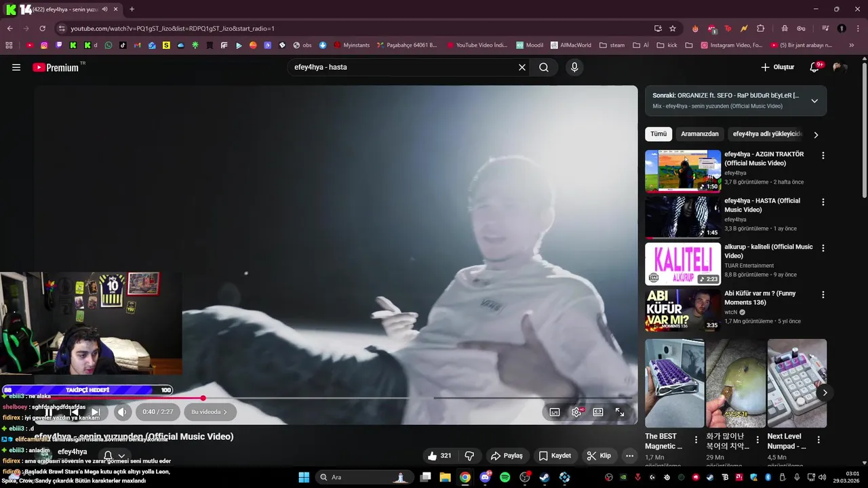Open Oluştur create menu
The image size is (868, 488).
pyautogui.click(x=777, y=67)
